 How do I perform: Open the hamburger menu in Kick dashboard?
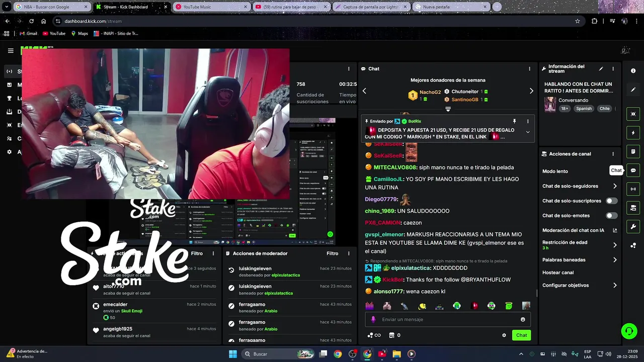tap(11, 51)
